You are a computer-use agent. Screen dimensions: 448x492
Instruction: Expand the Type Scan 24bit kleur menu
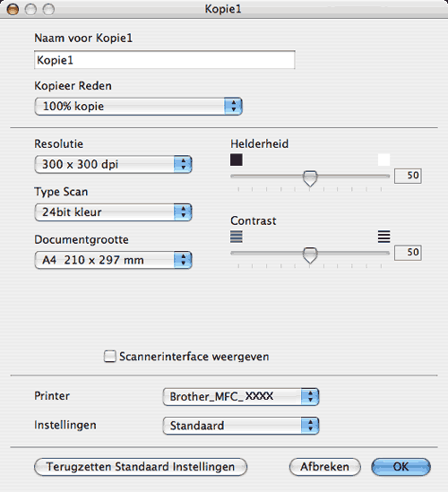tap(113, 212)
